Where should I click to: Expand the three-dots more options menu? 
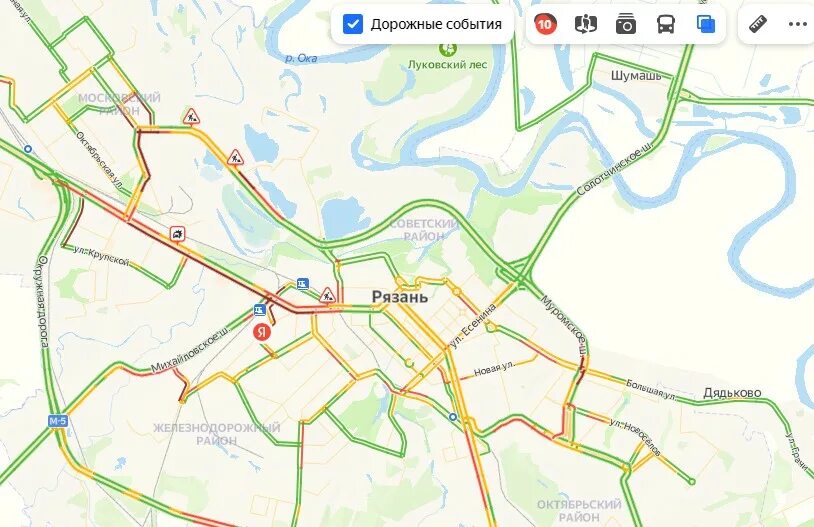click(x=797, y=24)
